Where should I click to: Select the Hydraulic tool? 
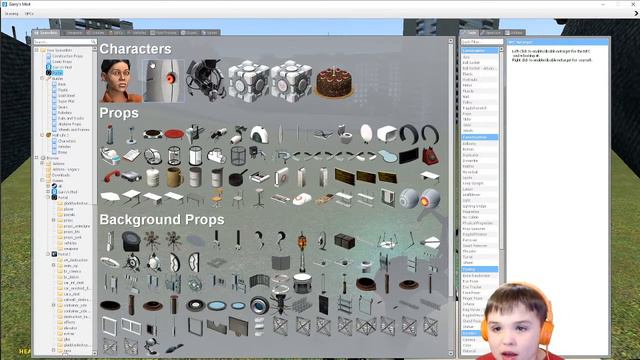[480, 80]
